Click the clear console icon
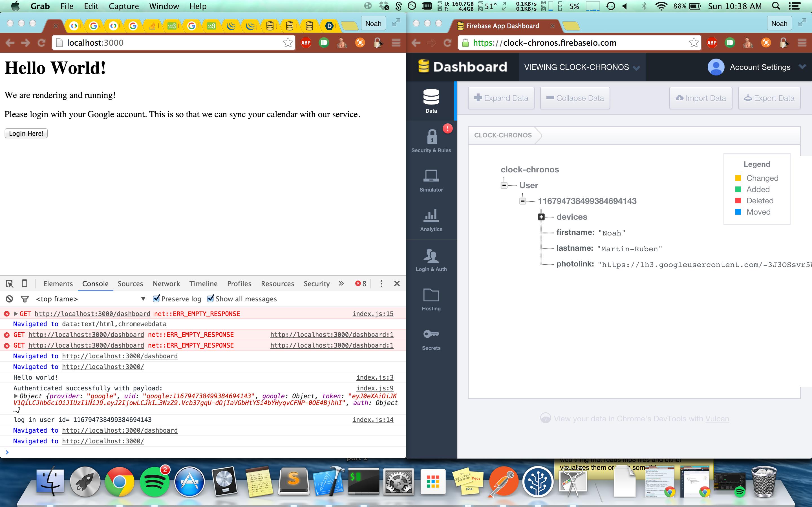Viewport: 812px width, 507px height. tap(9, 299)
